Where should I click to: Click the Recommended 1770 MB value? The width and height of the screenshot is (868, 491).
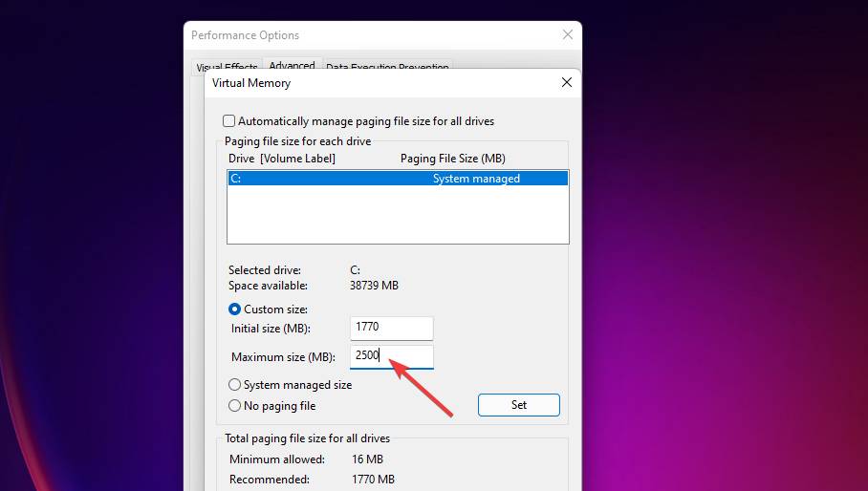coord(373,480)
